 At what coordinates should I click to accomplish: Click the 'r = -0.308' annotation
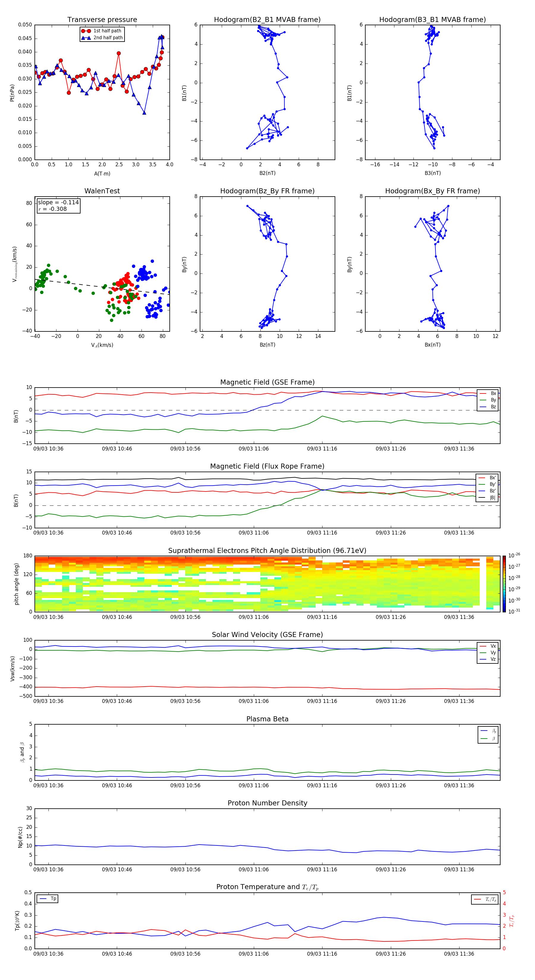coord(53,209)
